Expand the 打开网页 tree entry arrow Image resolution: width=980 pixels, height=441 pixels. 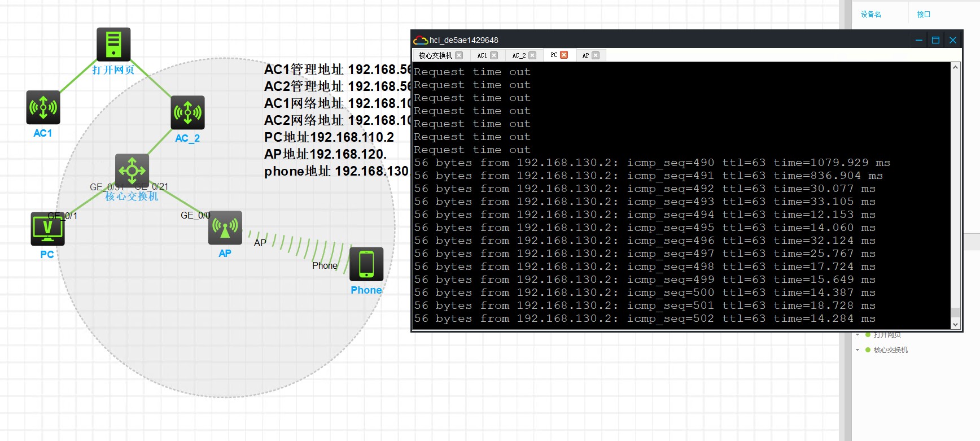point(858,335)
